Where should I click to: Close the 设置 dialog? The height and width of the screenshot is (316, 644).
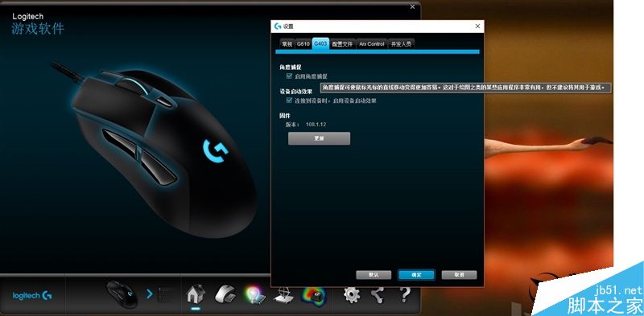point(477,26)
